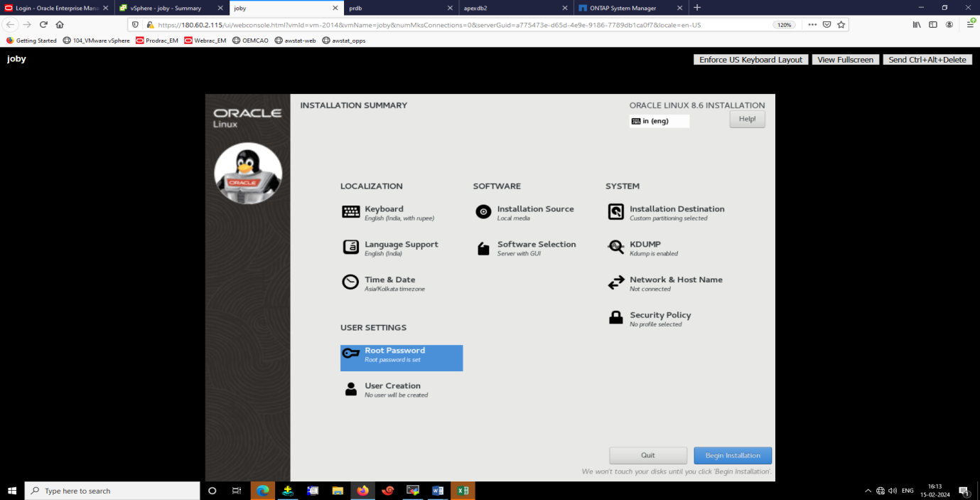Viewport: 980px width, 500px height.
Task: Click Send Ctrl+Alt+Delete button
Action: 927,60
